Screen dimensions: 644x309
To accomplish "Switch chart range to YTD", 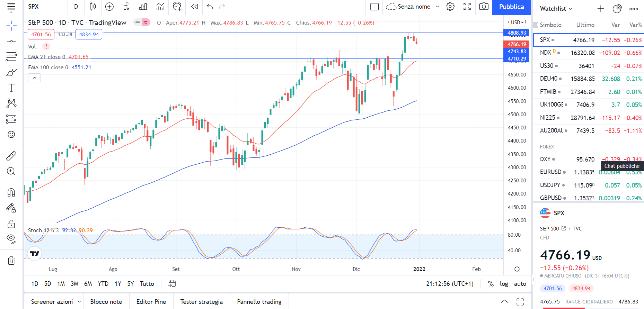I will pos(103,284).
